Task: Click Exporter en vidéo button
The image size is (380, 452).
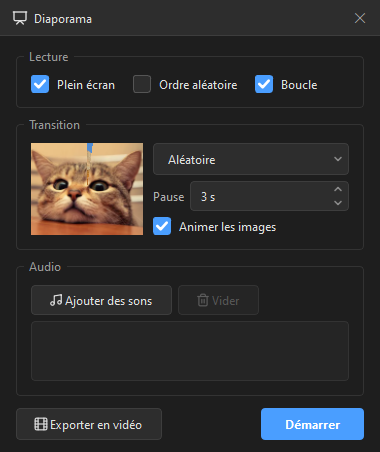Action: tap(89, 424)
